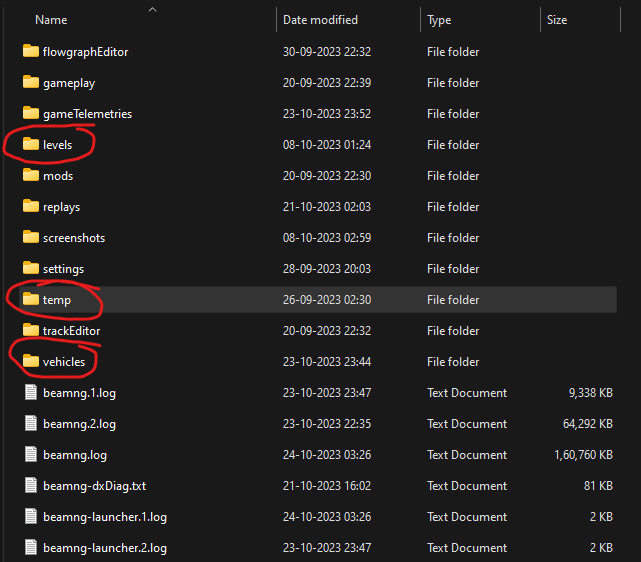Screen dimensions: 641x562
Task: Select the flowgraphEditor folder icon
Action: coord(30,52)
